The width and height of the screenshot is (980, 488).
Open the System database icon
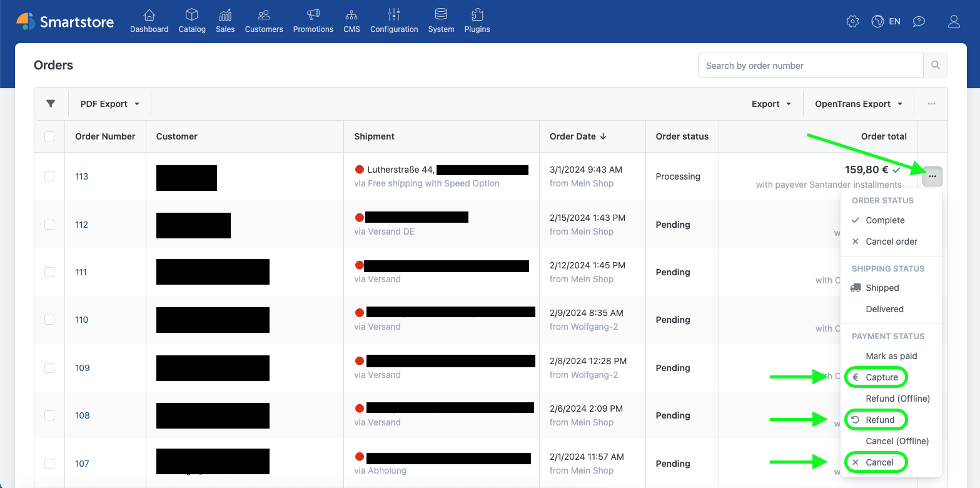pyautogui.click(x=441, y=15)
